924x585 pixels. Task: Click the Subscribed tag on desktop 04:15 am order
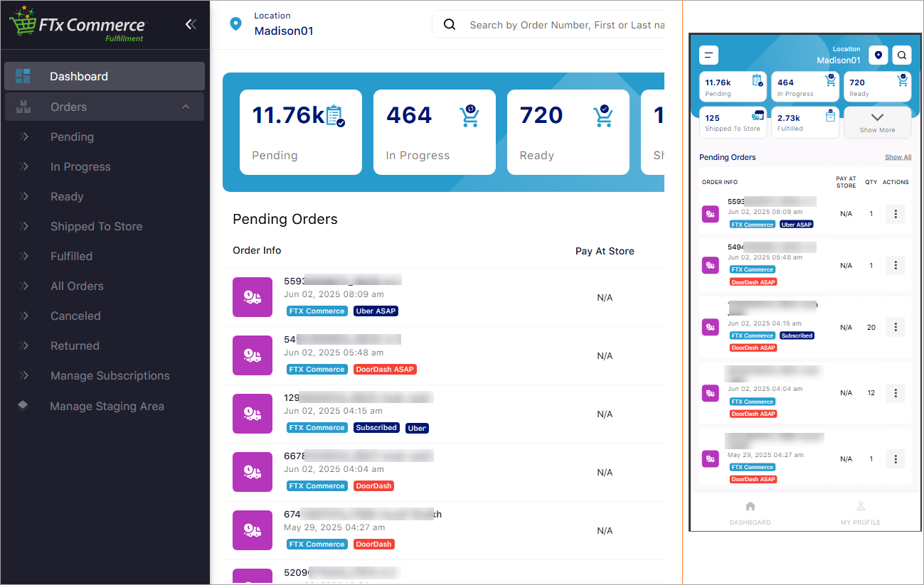(376, 427)
